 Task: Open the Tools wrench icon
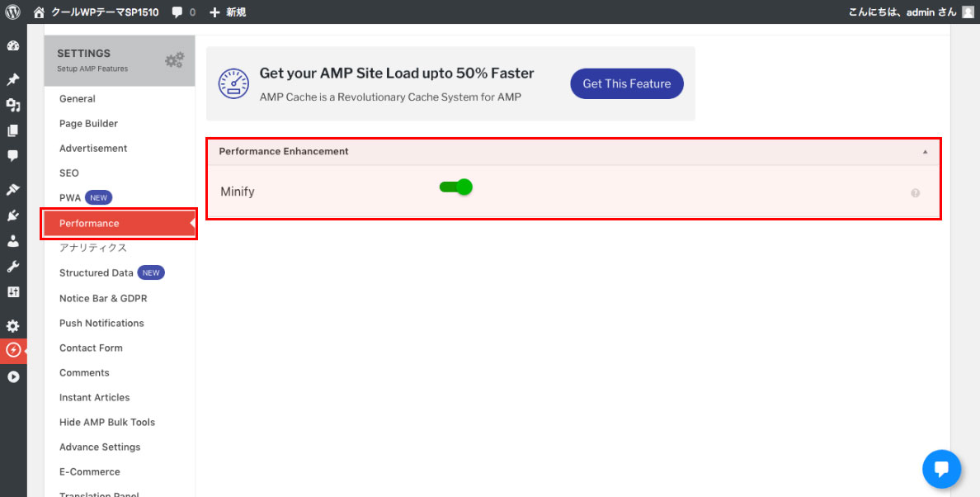pos(13,267)
